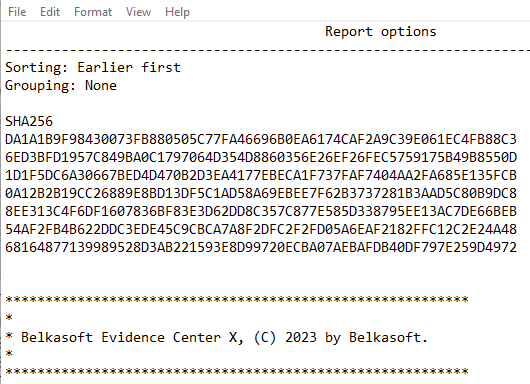Open the Help menu
The image size is (530, 384).
(x=177, y=12)
